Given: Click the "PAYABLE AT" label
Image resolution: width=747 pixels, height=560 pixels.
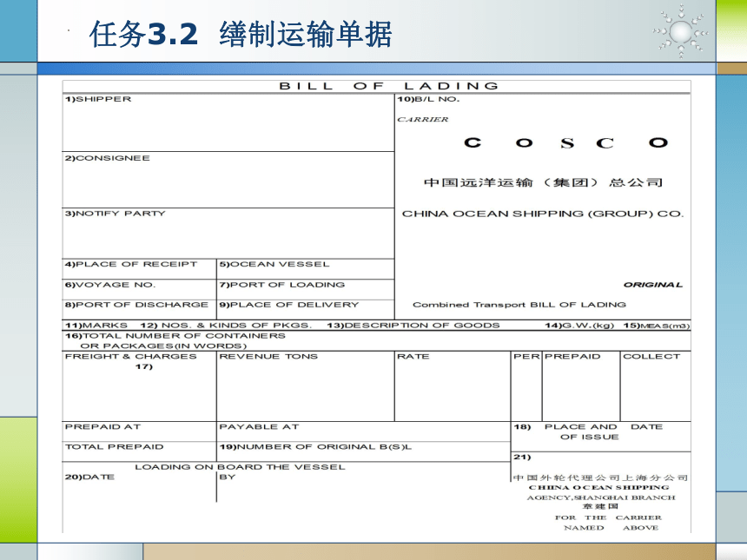Looking at the screenshot, I should coord(259,427).
